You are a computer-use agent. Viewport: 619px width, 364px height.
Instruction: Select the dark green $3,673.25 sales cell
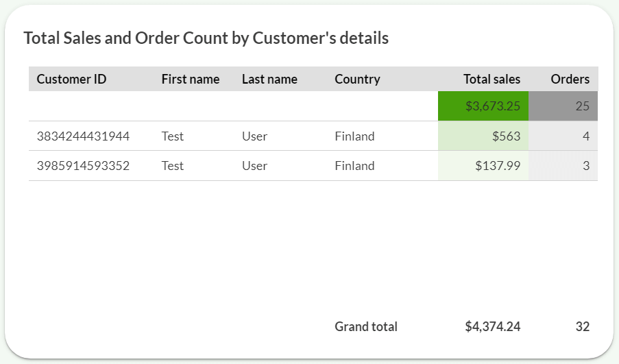click(x=483, y=106)
